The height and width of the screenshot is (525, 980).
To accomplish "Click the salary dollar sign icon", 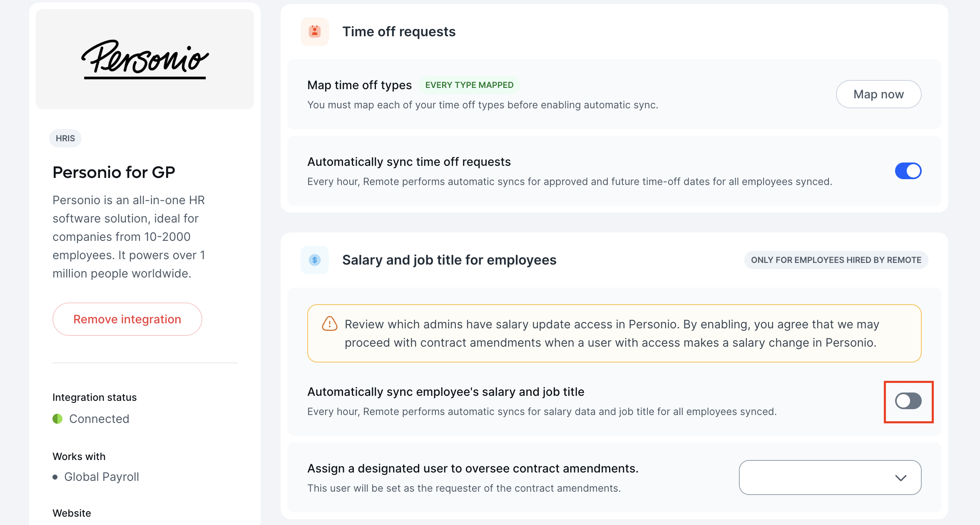I will click(x=315, y=260).
